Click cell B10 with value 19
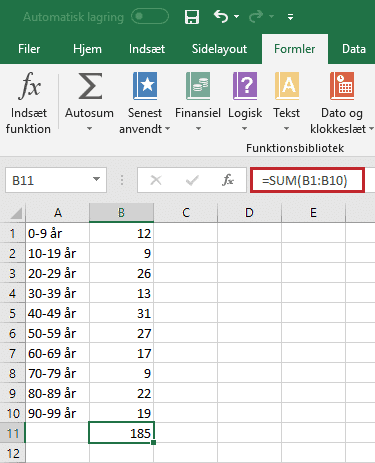The width and height of the screenshot is (375, 463). coord(121,413)
